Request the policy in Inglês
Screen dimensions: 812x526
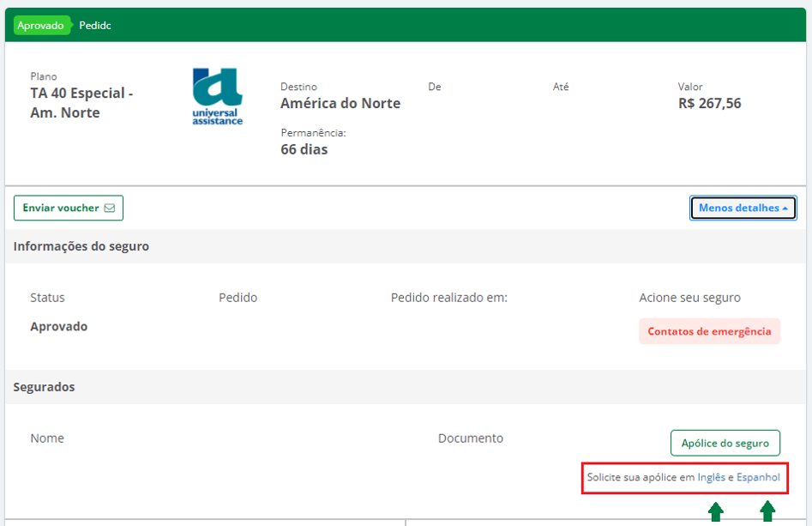[711, 477]
